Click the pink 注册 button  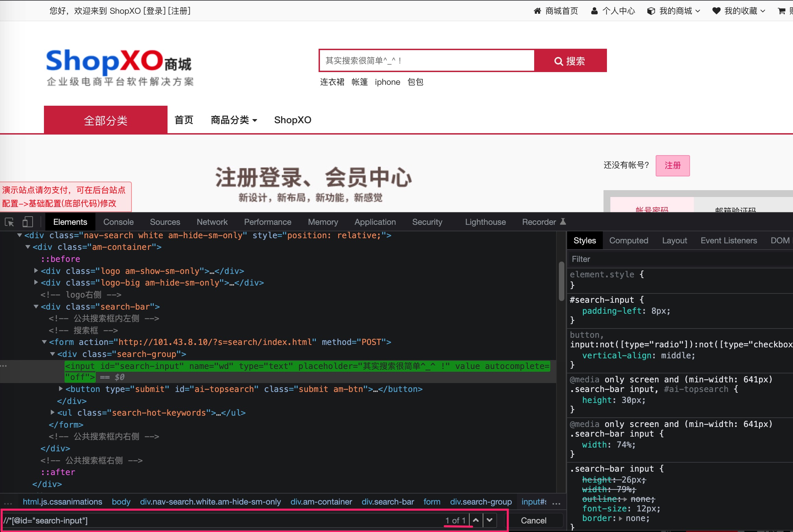click(673, 165)
